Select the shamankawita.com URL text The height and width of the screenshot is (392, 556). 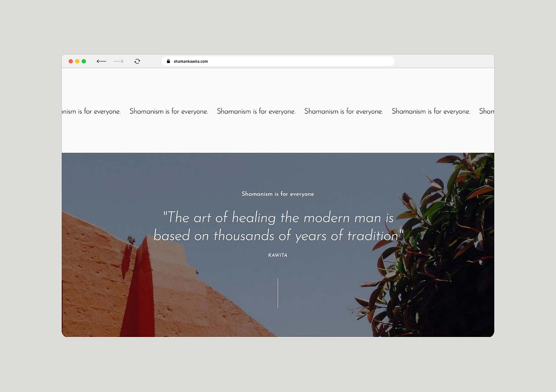190,61
